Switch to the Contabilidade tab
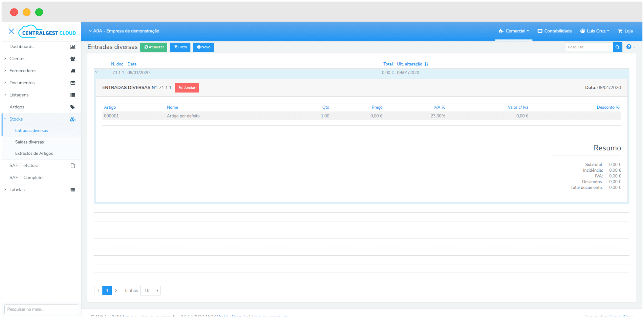 [554, 31]
